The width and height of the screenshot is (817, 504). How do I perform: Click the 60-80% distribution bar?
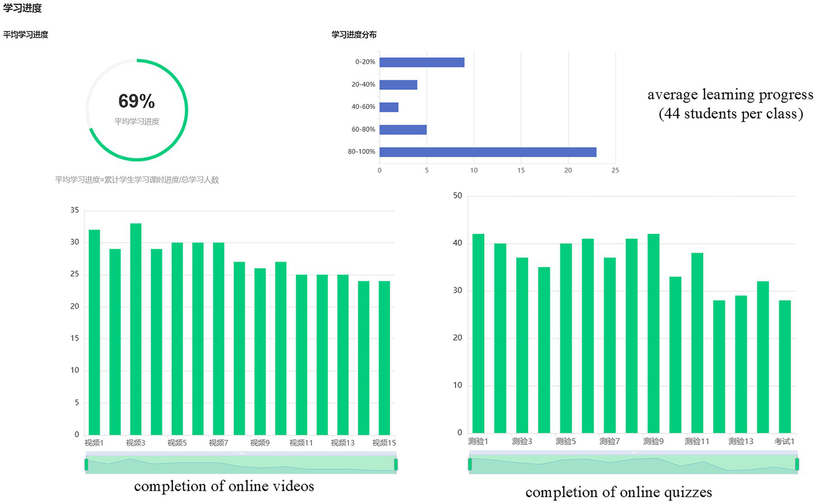(x=403, y=130)
